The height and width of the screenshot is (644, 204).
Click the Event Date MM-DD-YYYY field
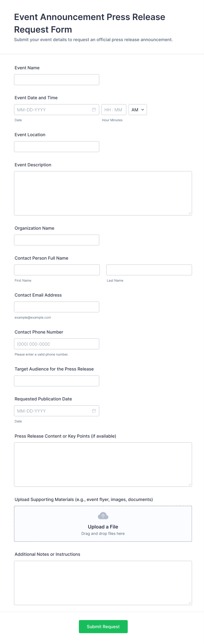52,110
